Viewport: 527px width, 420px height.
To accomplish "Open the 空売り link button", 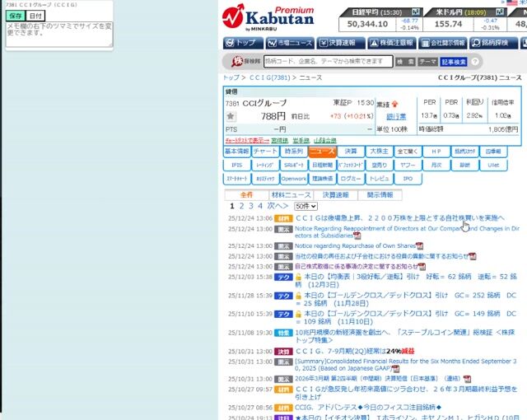I will (379, 166).
